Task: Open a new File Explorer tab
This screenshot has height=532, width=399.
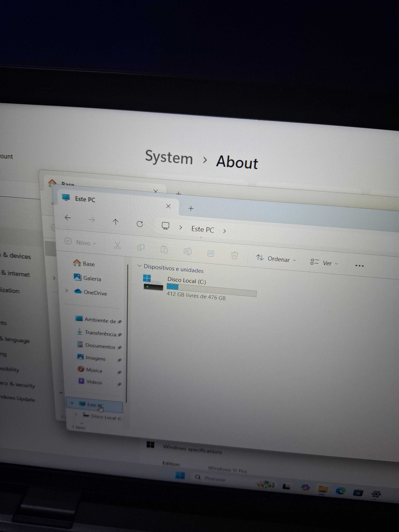Action: (x=191, y=208)
